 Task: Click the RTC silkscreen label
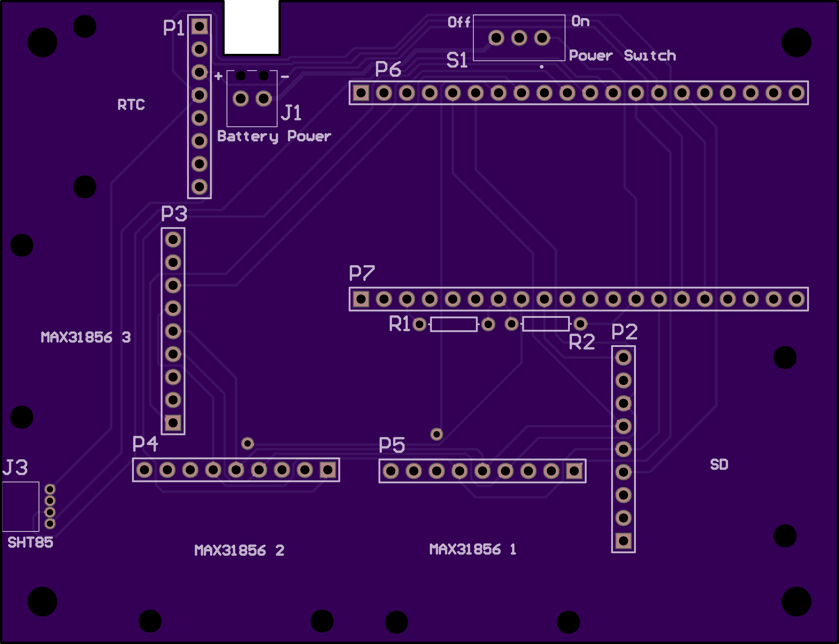pyautogui.click(x=131, y=105)
